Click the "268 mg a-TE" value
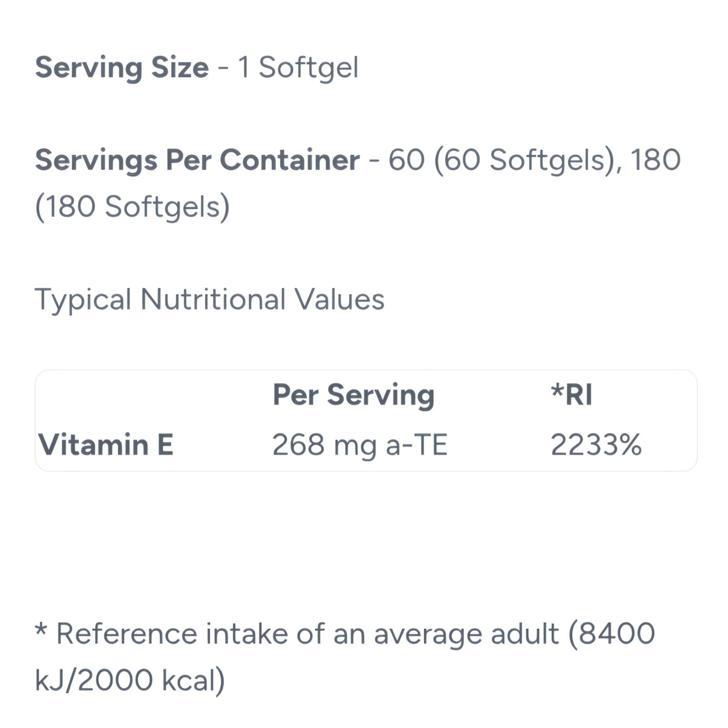728x728 pixels. click(x=359, y=445)
